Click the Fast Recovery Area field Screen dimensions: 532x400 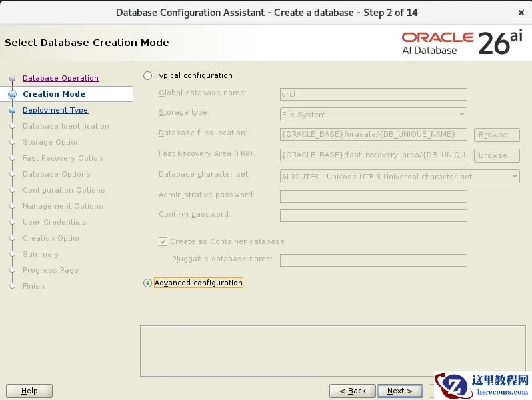click(373, 155)
